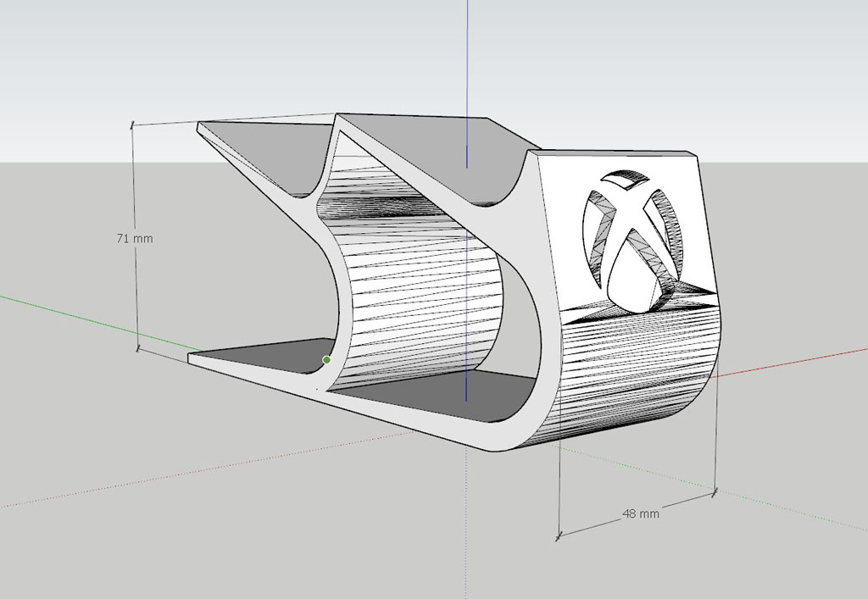Select the 48 mm dimension text
Viewport: 868px width, 599px height.
(641, 513)
